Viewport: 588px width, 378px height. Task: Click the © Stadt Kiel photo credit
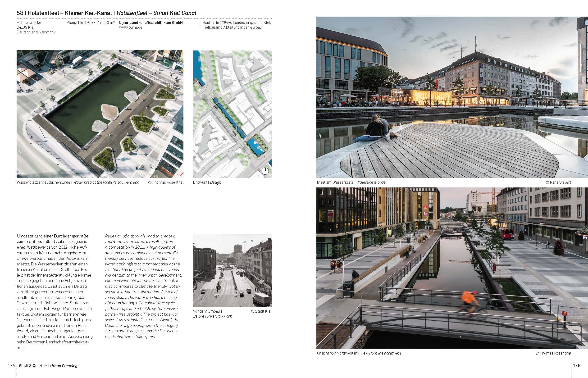click(x=261, y=311)
